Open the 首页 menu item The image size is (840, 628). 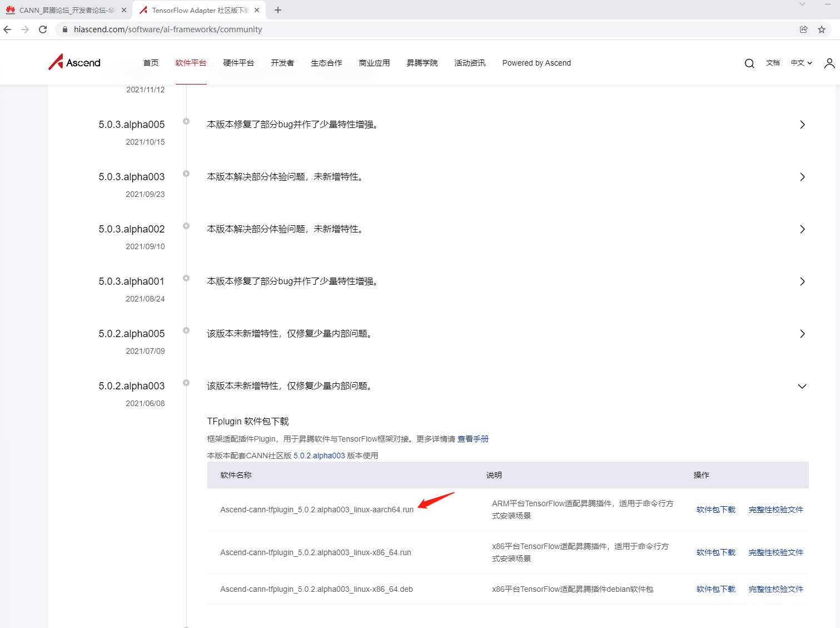(x=151, y=63)
